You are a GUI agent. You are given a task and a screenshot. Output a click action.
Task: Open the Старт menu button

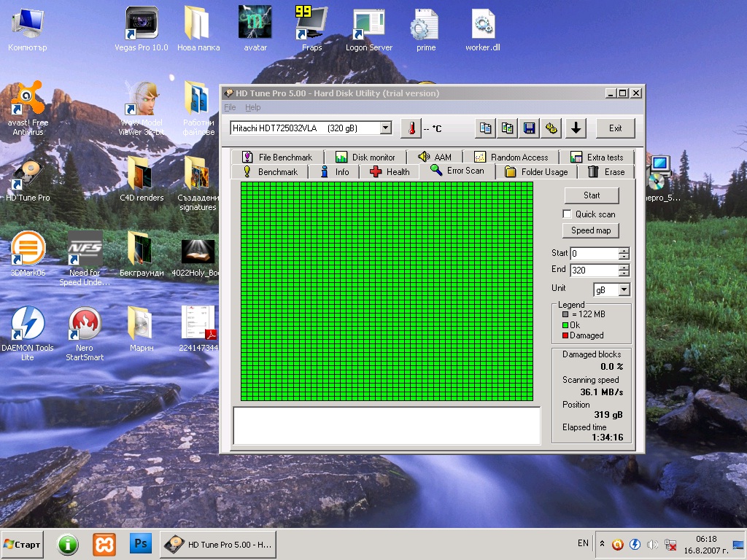coord(23,544)
